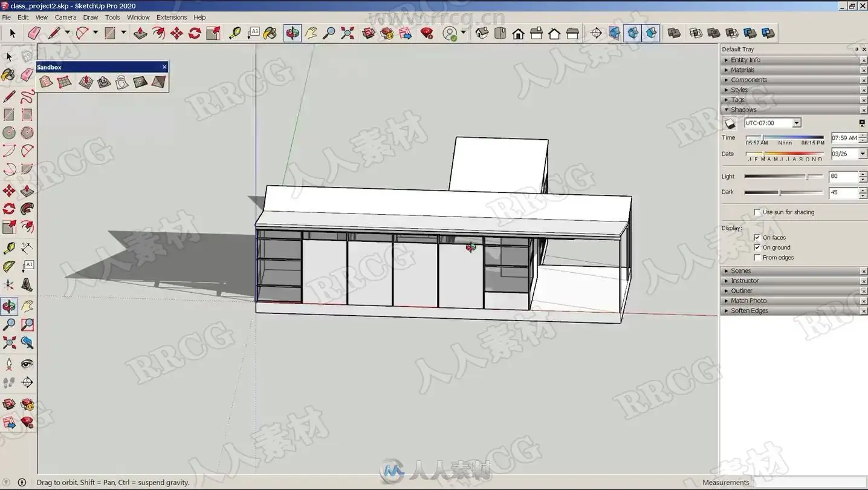Enable the From edges display checkbox

pos(757,258)
